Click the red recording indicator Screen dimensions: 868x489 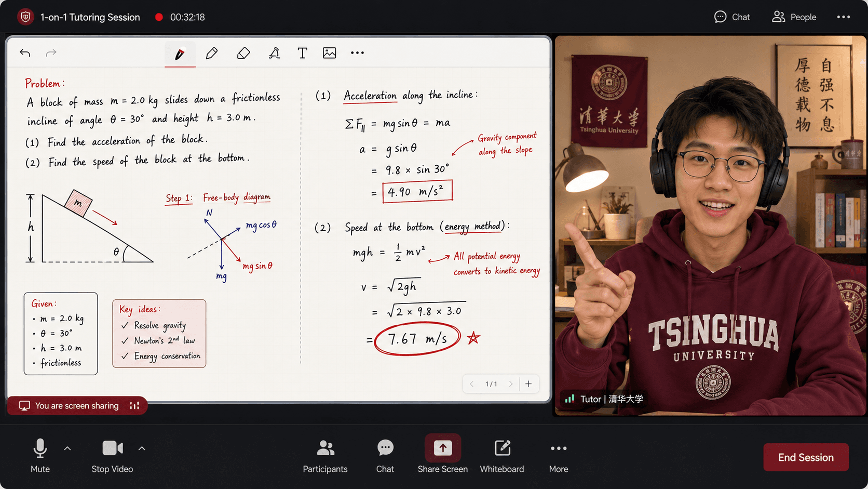click(159, 17)
